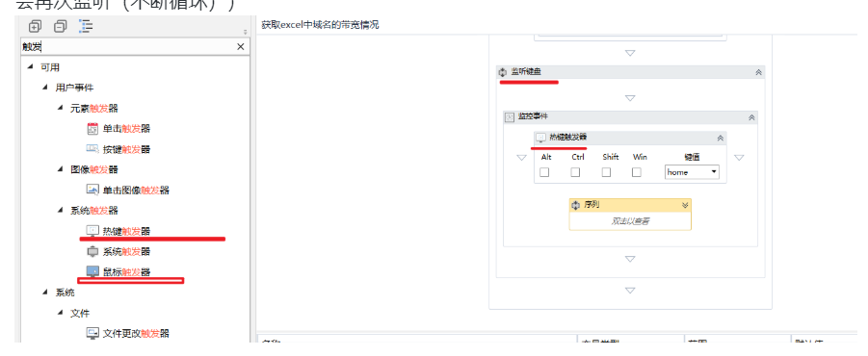
Task: Click the insert arrow right of 热键触发器
Action: coord(739,158)
